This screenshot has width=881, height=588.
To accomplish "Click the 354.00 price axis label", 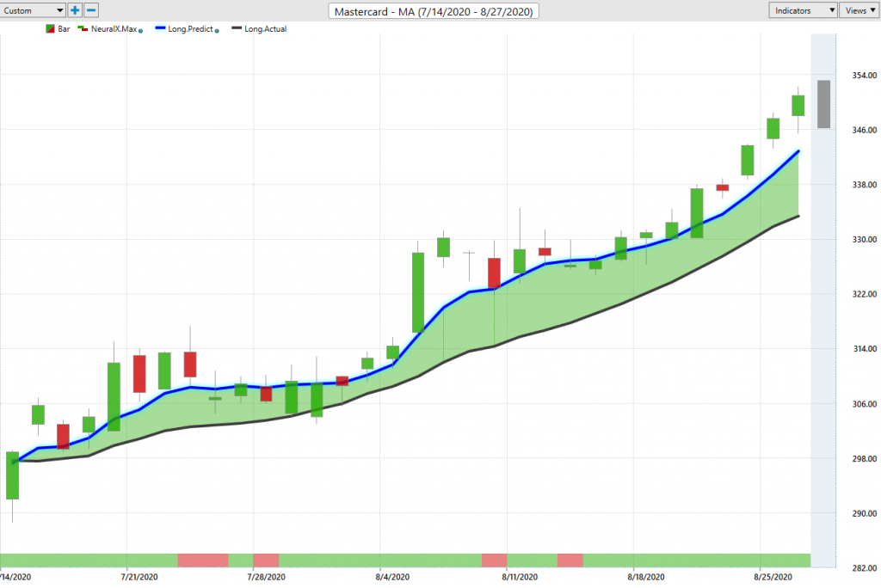I will coord(864,76).
